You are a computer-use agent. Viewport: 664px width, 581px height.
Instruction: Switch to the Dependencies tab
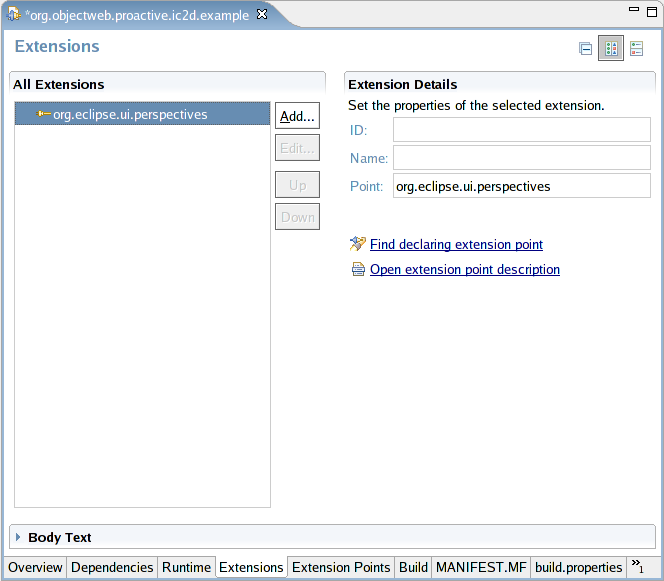tap(112, 567)
